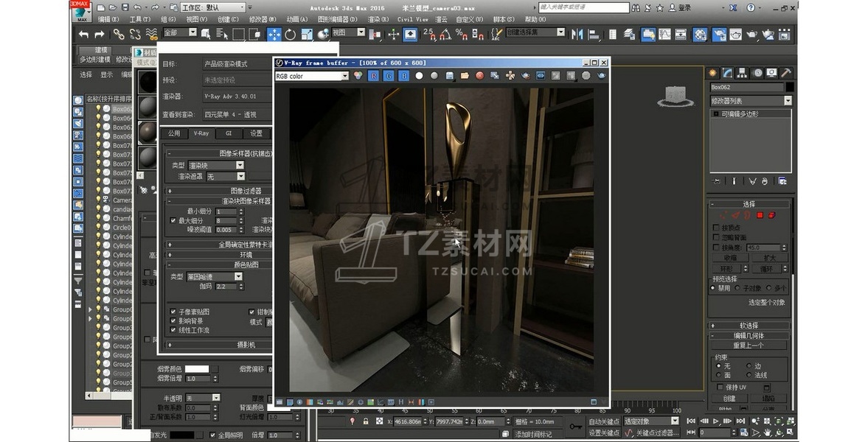The width and height of the screenshot is (868, 442).
Task: Click the white 烟雾颜色 color swatch
Action: tap(196, 369)
